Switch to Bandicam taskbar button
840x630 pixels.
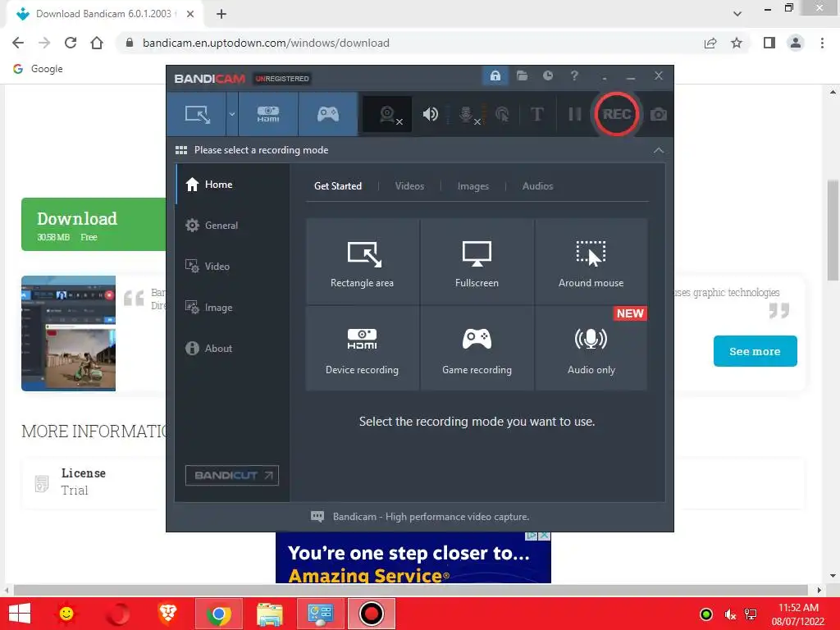(x=372, y=614)
